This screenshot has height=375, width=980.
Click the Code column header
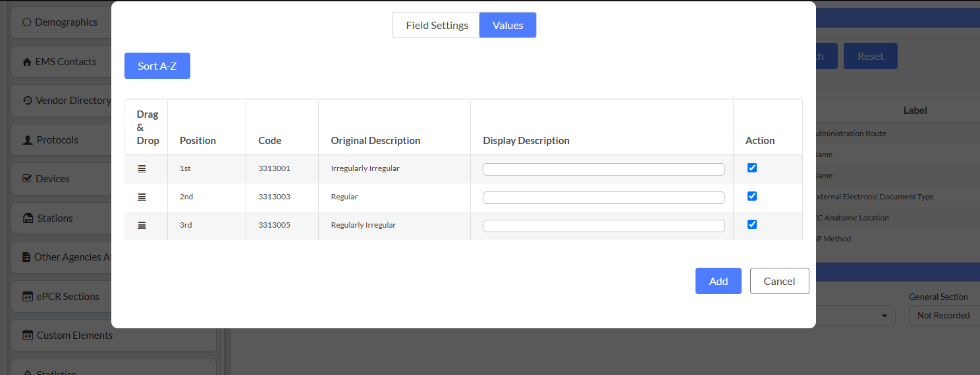(270, 141)
